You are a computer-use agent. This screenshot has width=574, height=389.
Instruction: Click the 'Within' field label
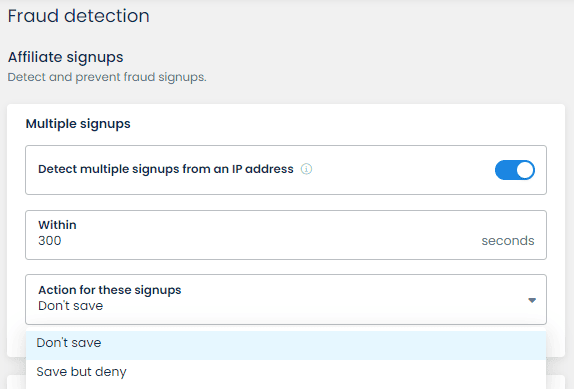pos(57,225)
